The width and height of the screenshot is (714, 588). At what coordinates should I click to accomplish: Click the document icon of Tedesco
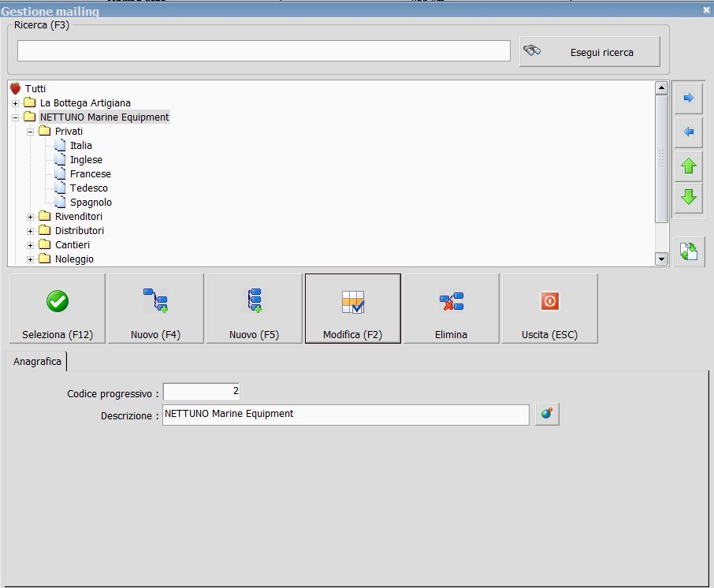[60, 187]
